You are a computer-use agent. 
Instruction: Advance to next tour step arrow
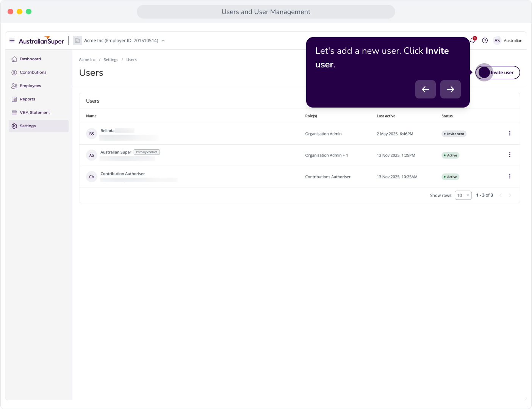451,89
